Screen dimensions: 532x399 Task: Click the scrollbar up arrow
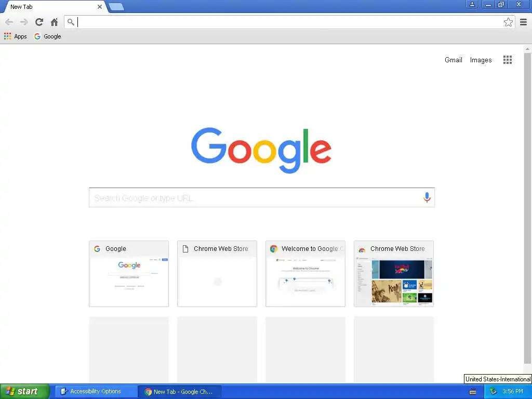(x=527, y=49)
